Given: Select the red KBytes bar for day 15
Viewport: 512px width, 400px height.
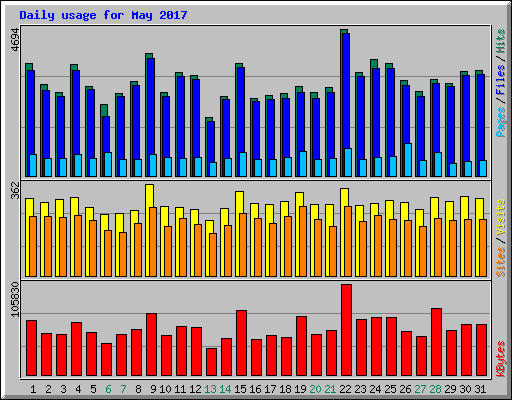Looking at the screenshot, I should pos(241,343).
